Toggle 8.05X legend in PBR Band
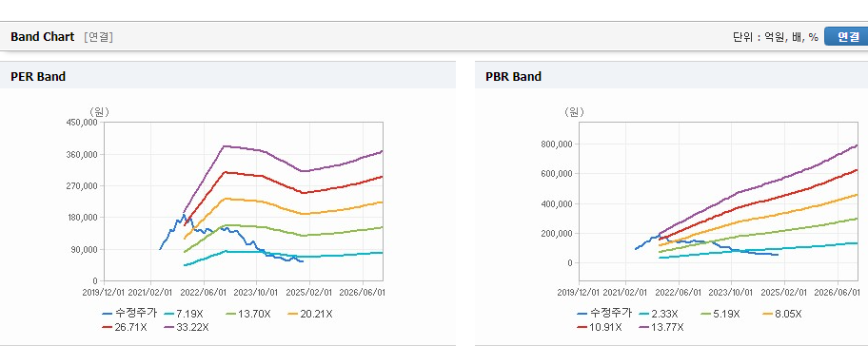The height and width of the screenshot is (346, 868). click(781, 314)
